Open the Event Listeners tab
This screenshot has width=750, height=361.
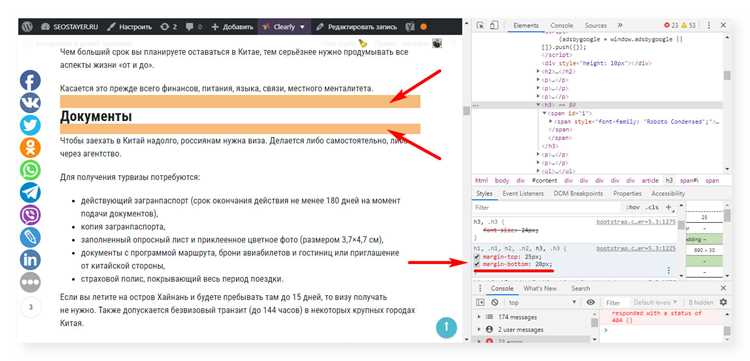[523, 194]
